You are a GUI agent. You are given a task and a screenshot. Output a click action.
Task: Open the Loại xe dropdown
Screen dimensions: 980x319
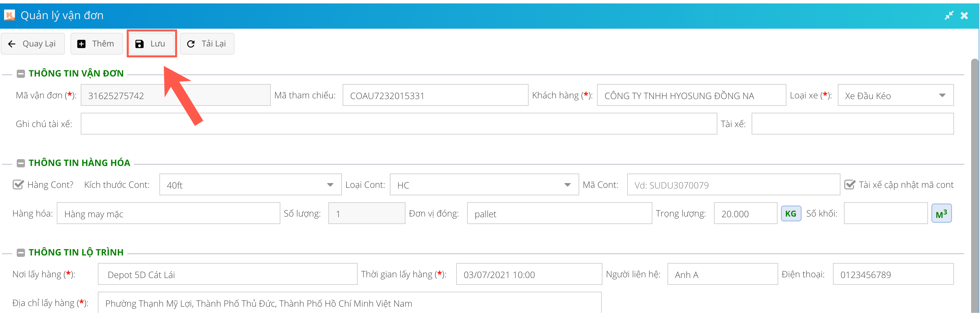pos(942,95)
